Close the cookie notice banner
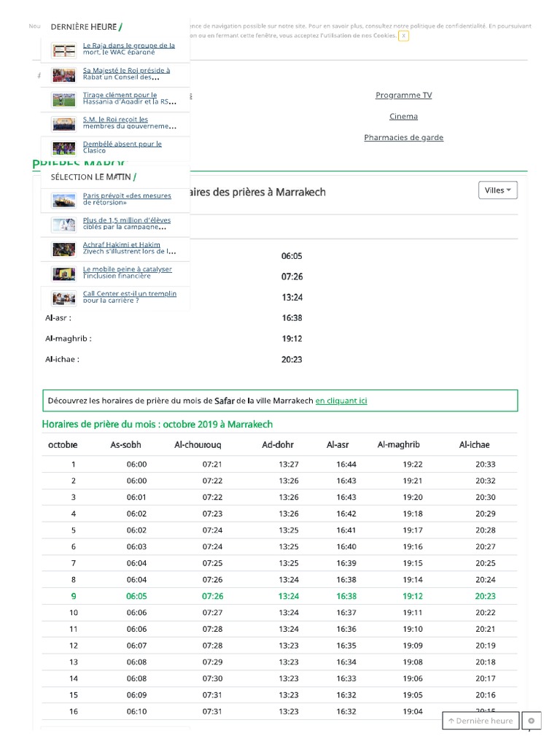The width and height of the screenshot is (560, 747). [403, 35]
